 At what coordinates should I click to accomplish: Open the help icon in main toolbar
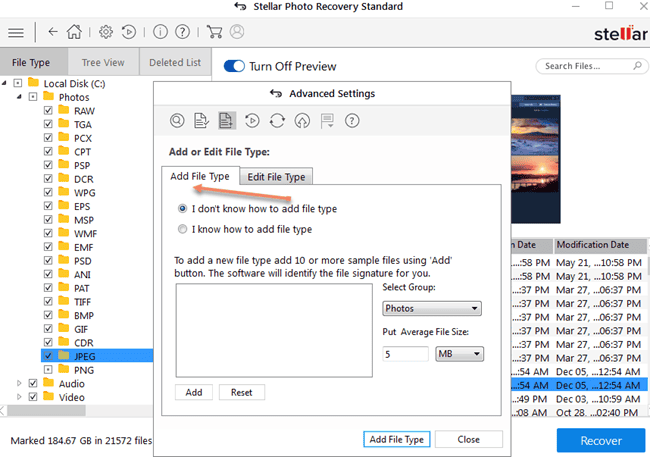click(182, 32)
